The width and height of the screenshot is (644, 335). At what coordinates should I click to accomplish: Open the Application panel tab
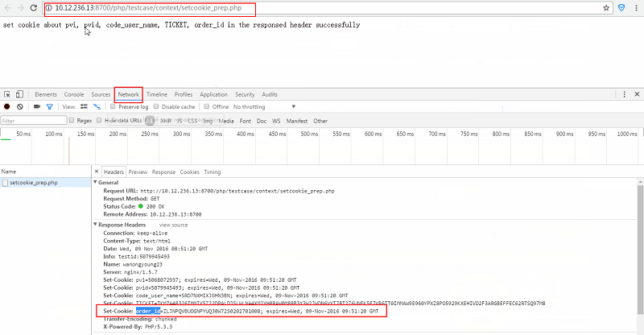213,94
